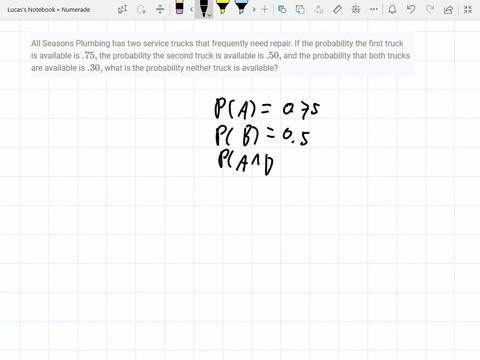Select the yellow highlighter

coord(222,7)
